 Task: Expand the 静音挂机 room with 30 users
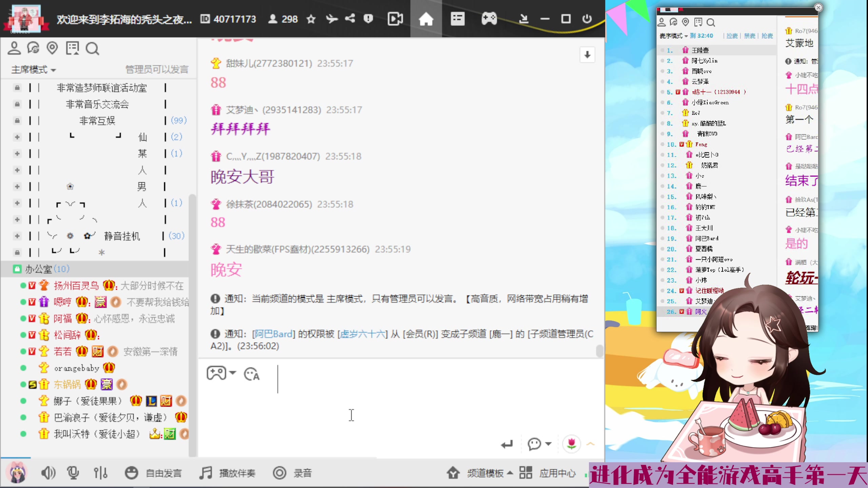[17, 236]
